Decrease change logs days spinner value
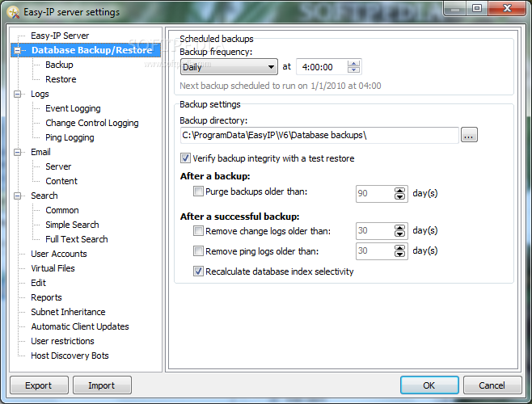Viewport: 532px width, 404px height. [x=399, y=234]
